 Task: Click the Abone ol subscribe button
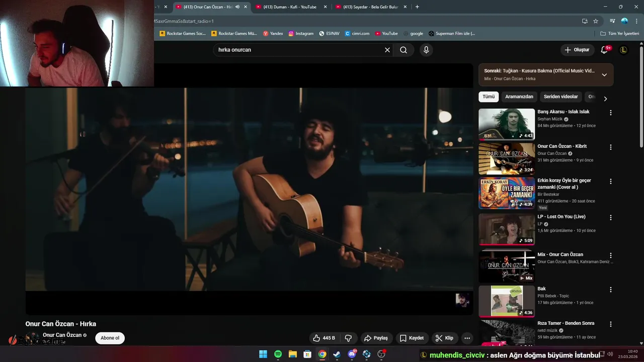coord(110,338)
